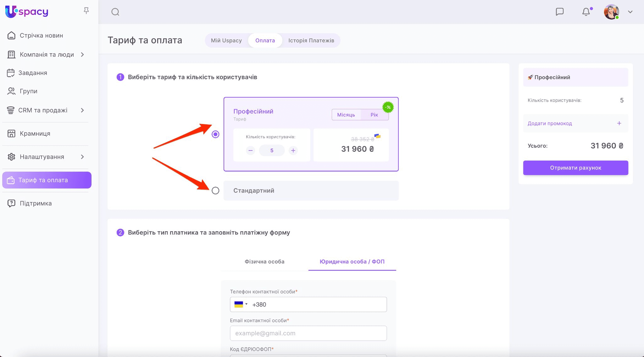The height and width of the screenshot is (357, 644).
Task: Pin the sidebar with the pushpin icon
Action: pos(86,11)
